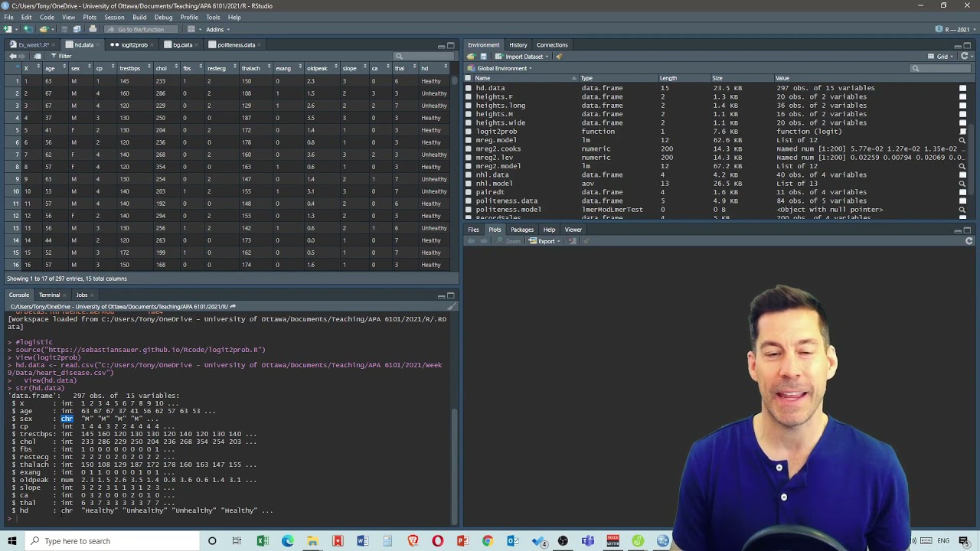Image resolution: width=980 pixels, height=551 pixels.
Task: Check the box next to heights.long
Action: [469, 106]
